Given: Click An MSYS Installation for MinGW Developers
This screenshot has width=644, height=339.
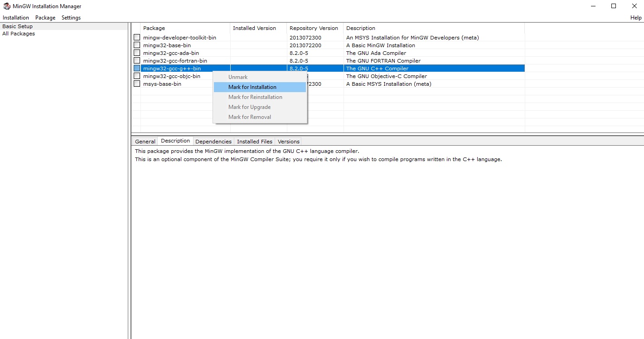Looking at the screenshot, I should [x=412, y=38].
